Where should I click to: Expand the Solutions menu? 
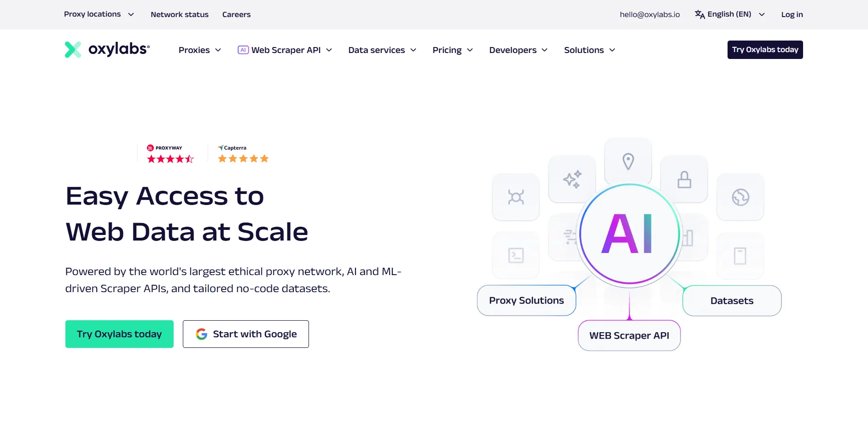point(589,50)
